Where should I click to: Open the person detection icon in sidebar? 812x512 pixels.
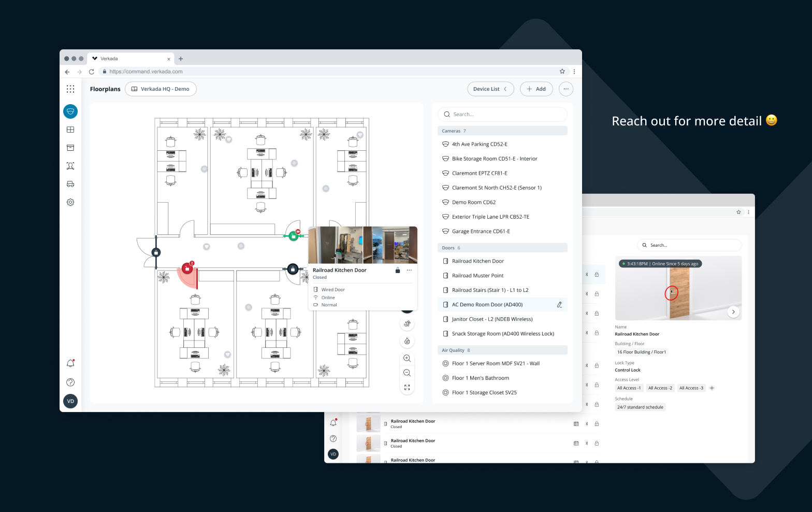70,166
